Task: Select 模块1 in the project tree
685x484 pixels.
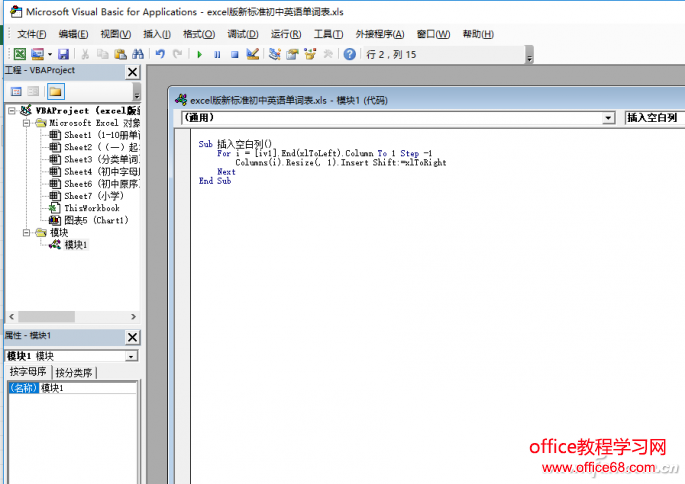Action: [69, 245]
